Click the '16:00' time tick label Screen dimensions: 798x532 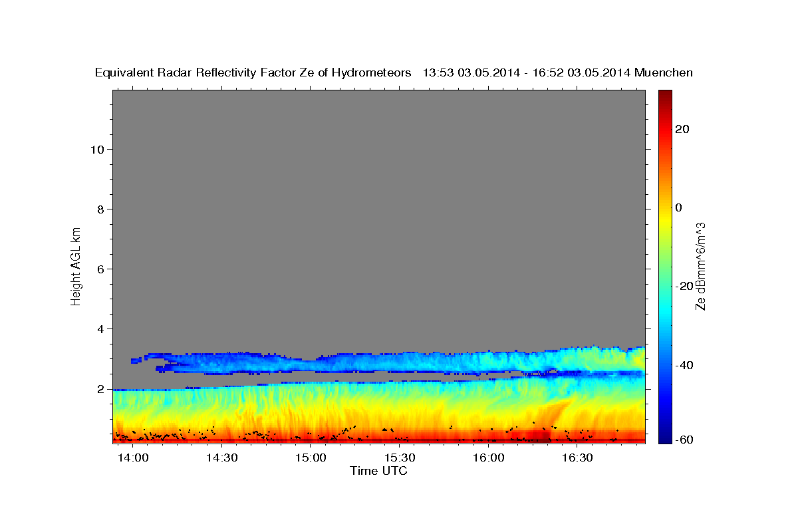(x=488, y=458)
